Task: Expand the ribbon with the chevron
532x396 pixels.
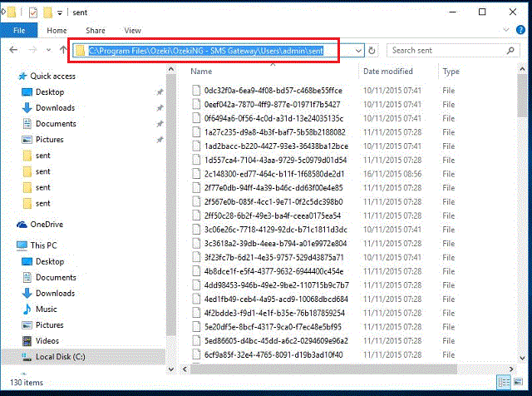Action: point(506,30)
